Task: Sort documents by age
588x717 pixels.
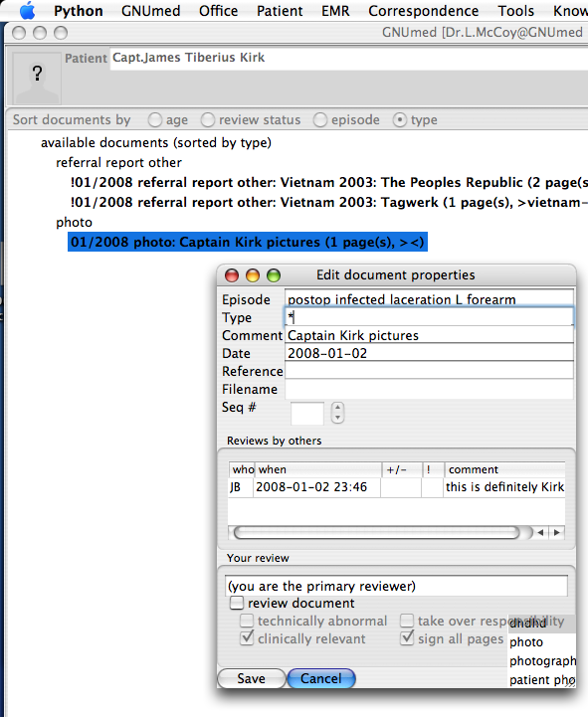Action: (x=155, y=119)
